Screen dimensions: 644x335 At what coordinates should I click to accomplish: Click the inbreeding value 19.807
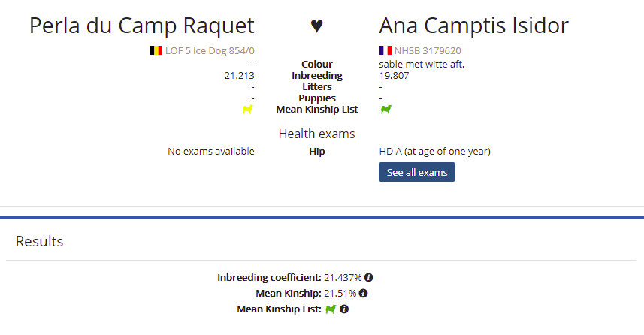(394, 76)
